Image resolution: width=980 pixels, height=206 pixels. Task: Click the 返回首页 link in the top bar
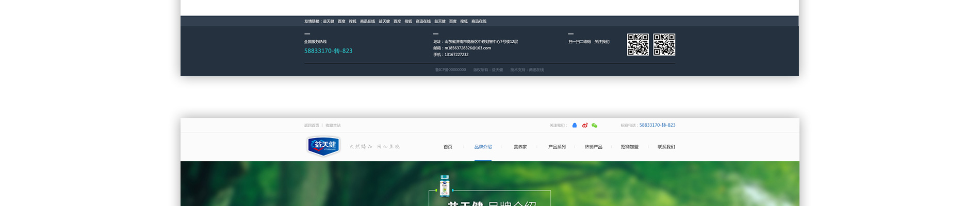[312, 125]
